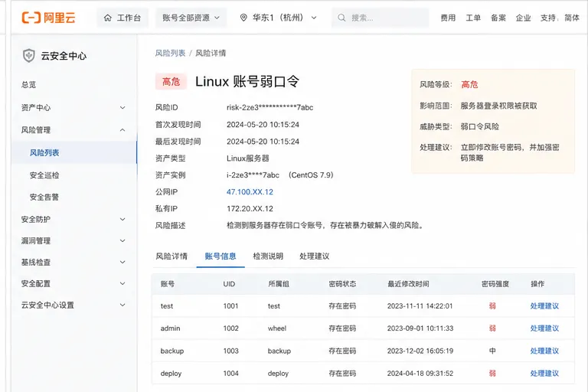The height and width of the screenshot is (392, 588).
Task: Click the 密码强度 column header
Action: pos(495,284)
